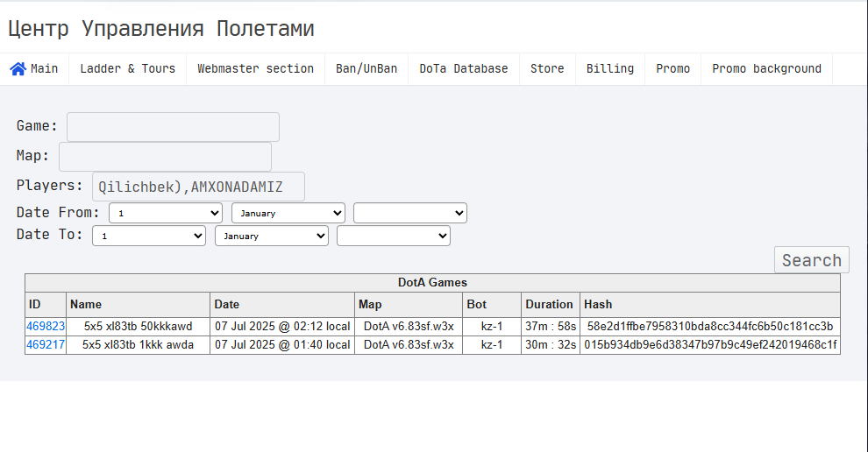This screenshot has height=452, width=868.
Task: Click the Date column header
Action: pyautogui.click(x=282, y=304)
